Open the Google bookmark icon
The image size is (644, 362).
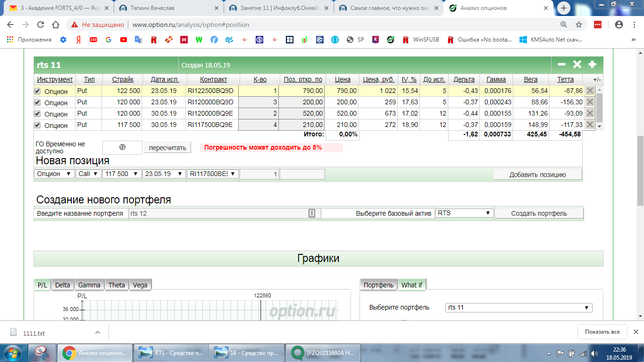click(109, 40)
